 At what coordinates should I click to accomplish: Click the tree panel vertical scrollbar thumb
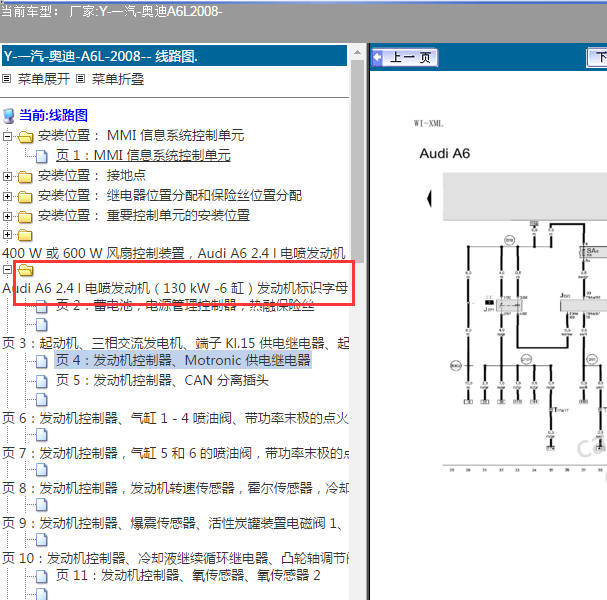(x=357, y=161)
